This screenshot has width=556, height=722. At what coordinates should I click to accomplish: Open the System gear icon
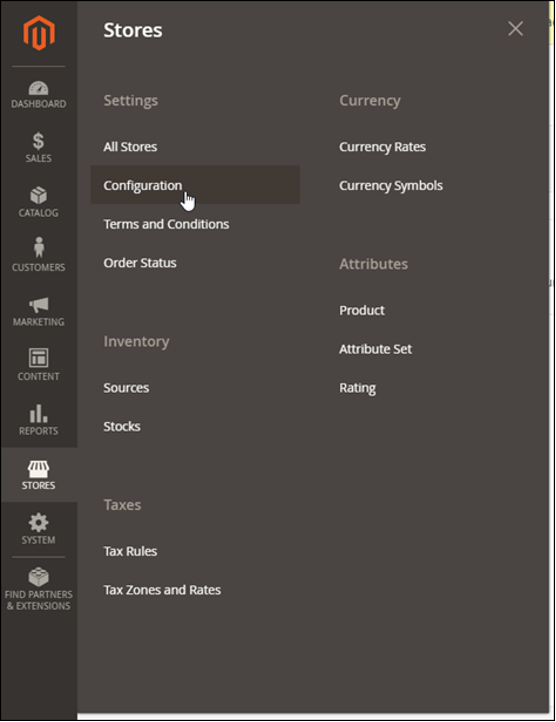[x=38, y=522]
